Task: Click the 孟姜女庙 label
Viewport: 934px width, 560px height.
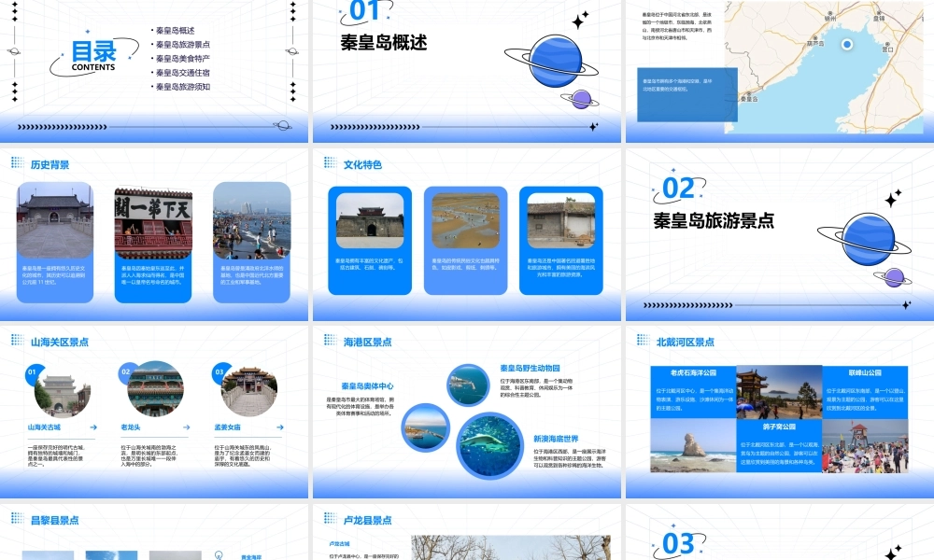Action: pyautogui.click(x=228, y=427)
